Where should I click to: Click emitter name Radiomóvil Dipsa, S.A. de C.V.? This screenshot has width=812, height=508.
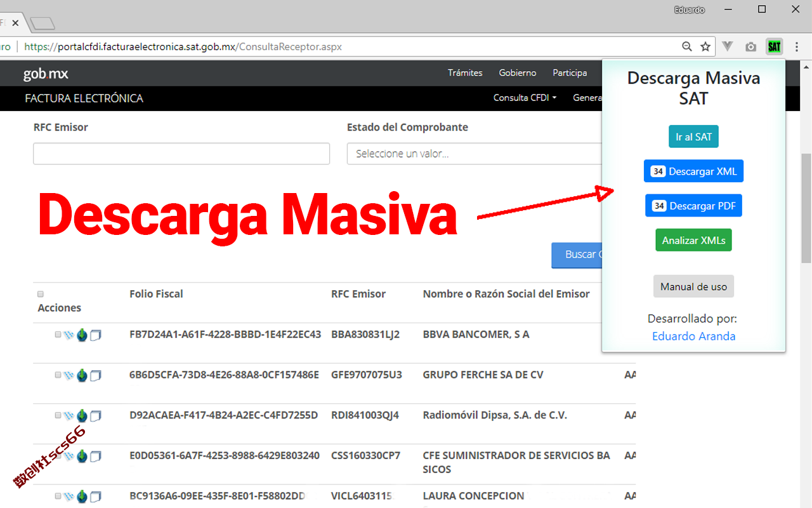coord(495,415)
